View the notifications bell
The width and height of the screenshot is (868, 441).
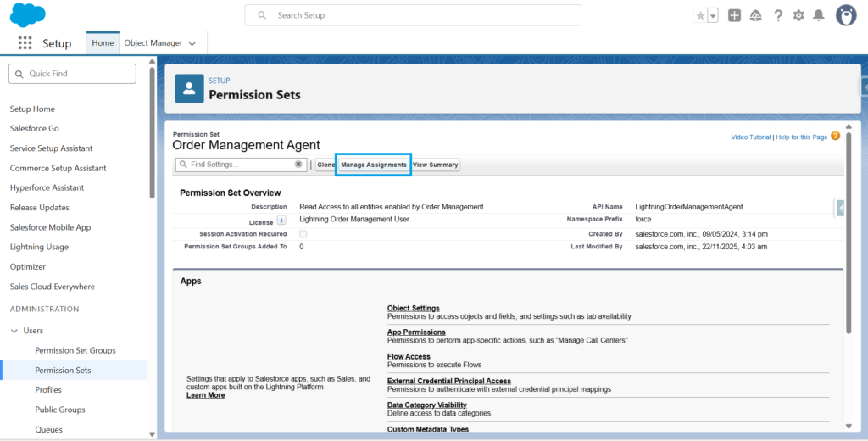click(x=818, y=15)
